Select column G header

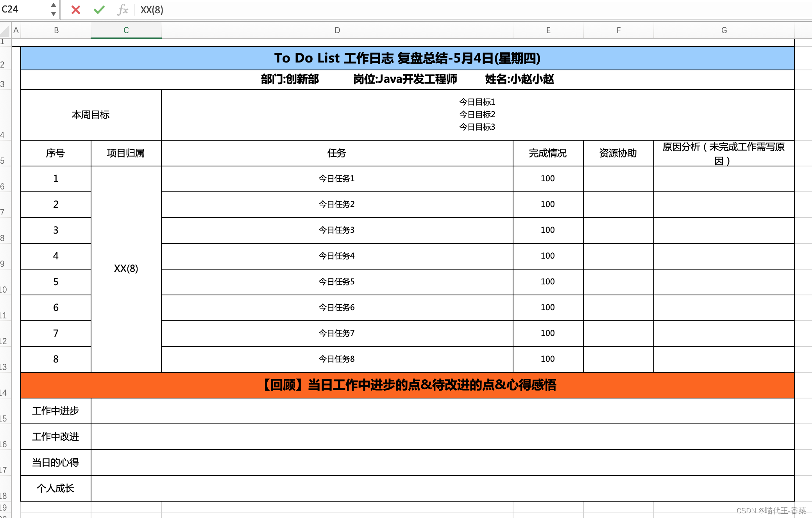[x=724, y=30]
